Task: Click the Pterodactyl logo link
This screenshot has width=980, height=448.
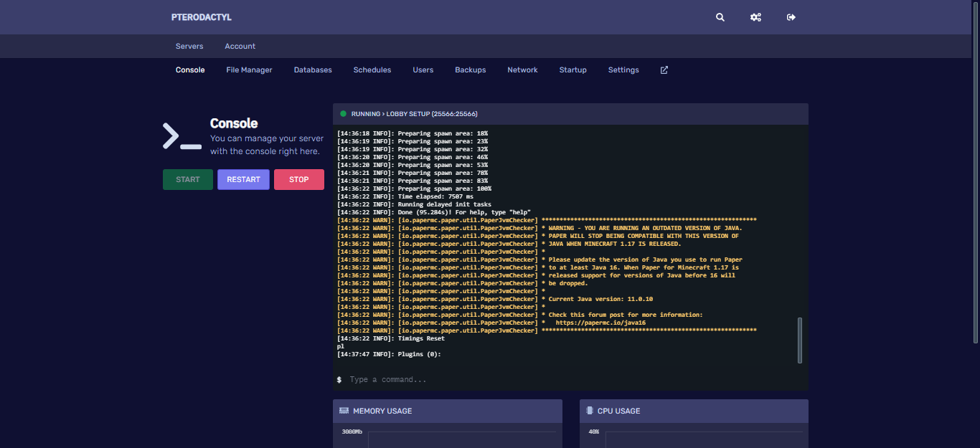Action: coord(201,17)
